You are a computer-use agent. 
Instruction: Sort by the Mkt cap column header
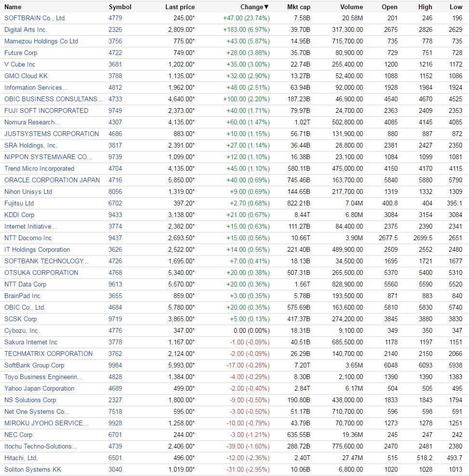(298, 7)
